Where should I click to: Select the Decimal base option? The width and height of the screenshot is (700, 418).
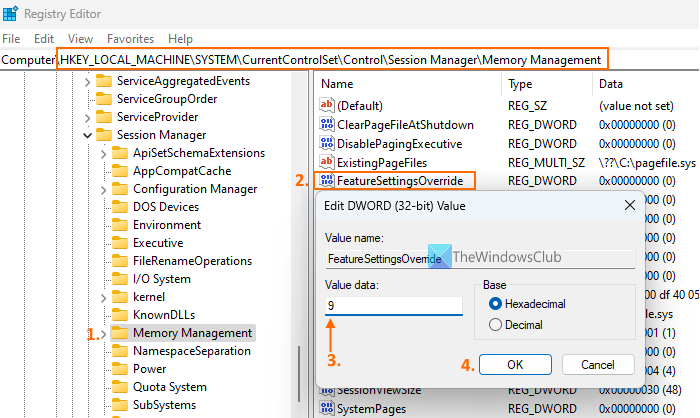pyautogui.click(x=497, y=324)
